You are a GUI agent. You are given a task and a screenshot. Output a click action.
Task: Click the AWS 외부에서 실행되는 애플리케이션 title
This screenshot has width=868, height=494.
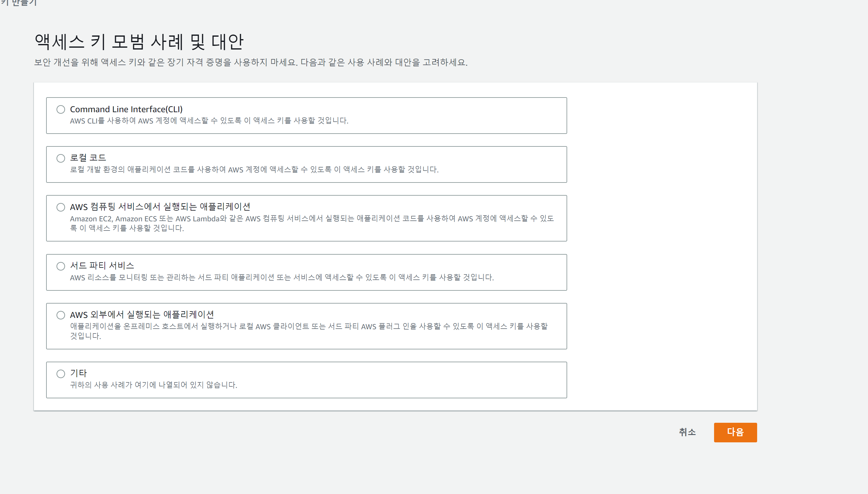click(x=142, y=315)
